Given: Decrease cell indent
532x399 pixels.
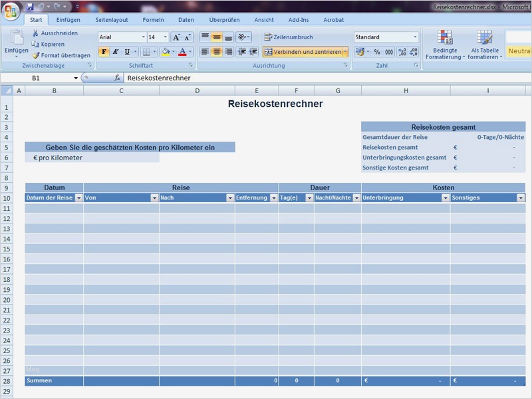Looking at the screenshot, I should (242, 52).
